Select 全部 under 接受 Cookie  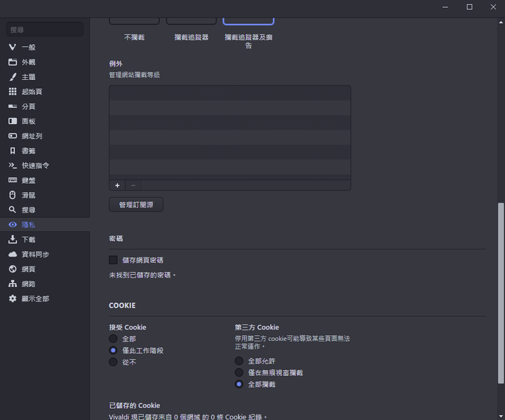coord(113,339)
